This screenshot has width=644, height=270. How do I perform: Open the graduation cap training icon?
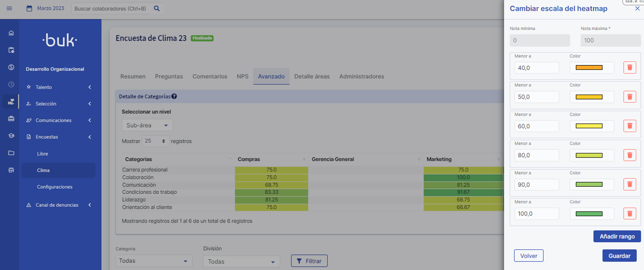[11, 136]
